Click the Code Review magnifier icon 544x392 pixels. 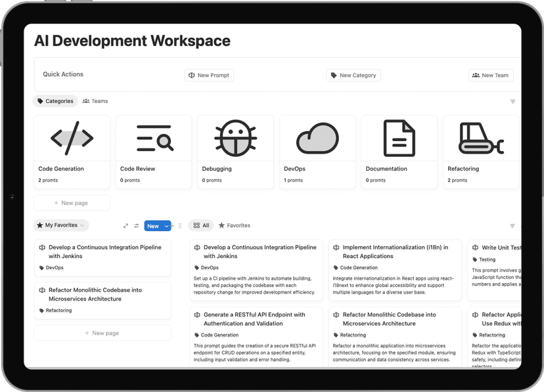153,137
